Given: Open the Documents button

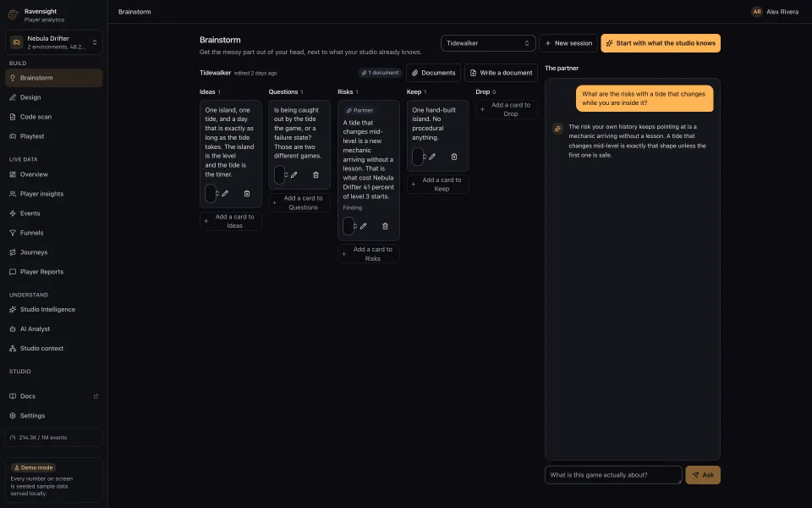Looking at the screenshot, I should (x=433, y=73).
